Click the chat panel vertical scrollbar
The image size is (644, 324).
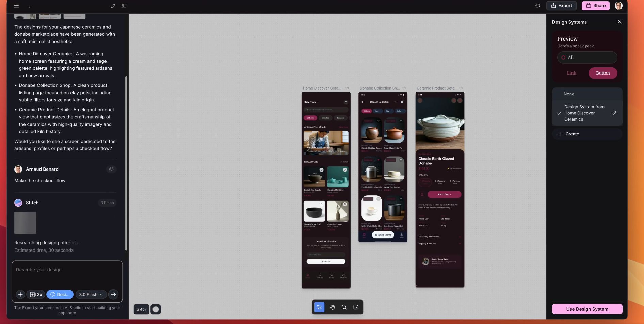[126, 163]
